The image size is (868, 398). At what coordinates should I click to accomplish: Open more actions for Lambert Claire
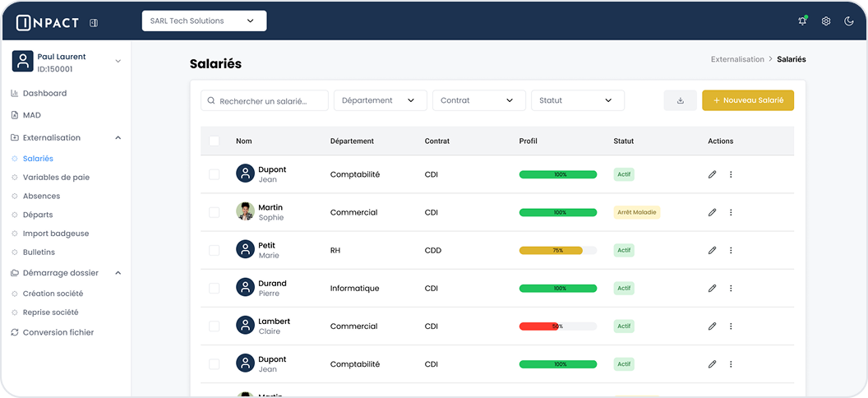pos(731,326)
